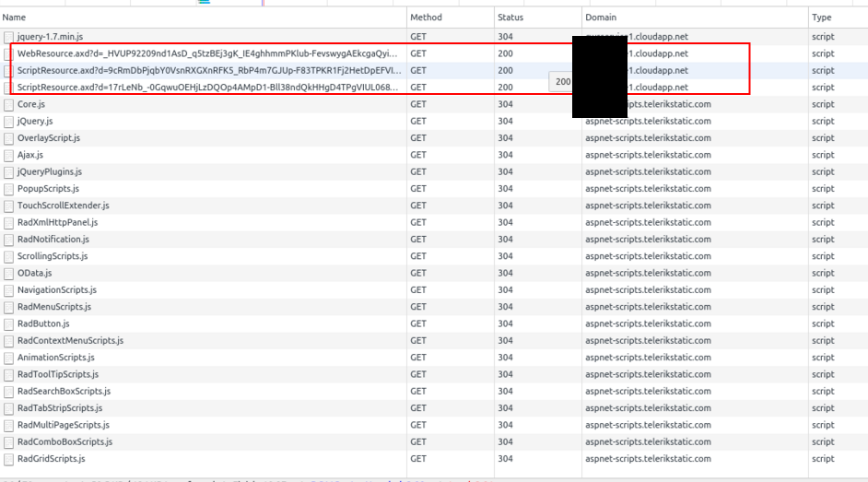Select the AnimationScripts.js request name
Viewport: 868px width, 482px height.
(56, 358)
